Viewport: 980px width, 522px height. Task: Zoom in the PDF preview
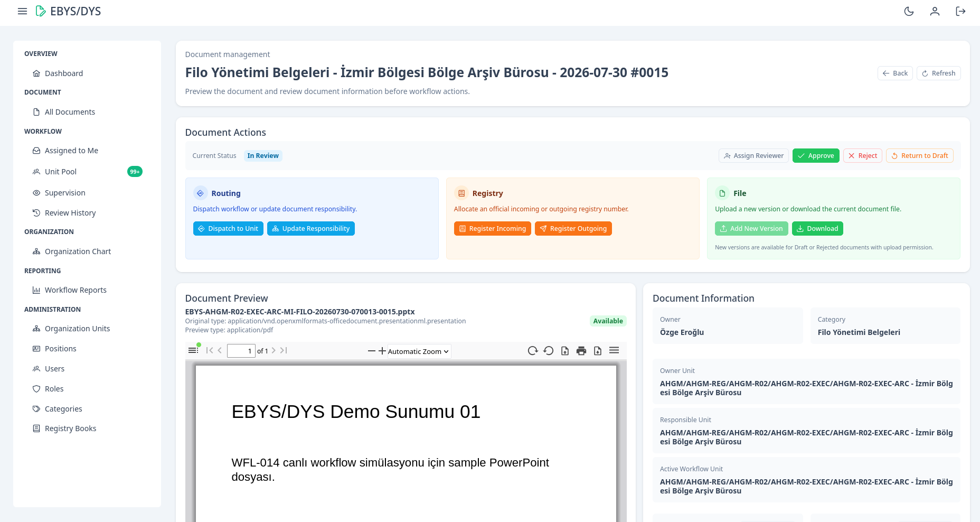(x=382, y=351)
